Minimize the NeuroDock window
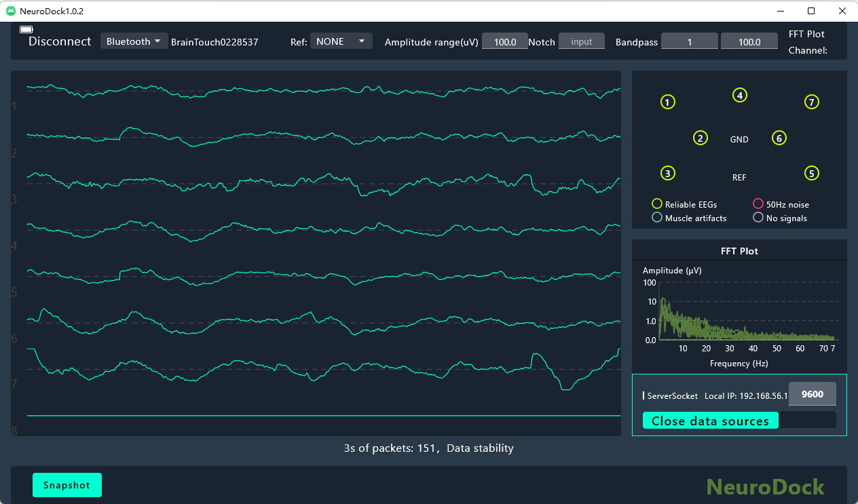The image size is (858, 504). click(780, 11)
